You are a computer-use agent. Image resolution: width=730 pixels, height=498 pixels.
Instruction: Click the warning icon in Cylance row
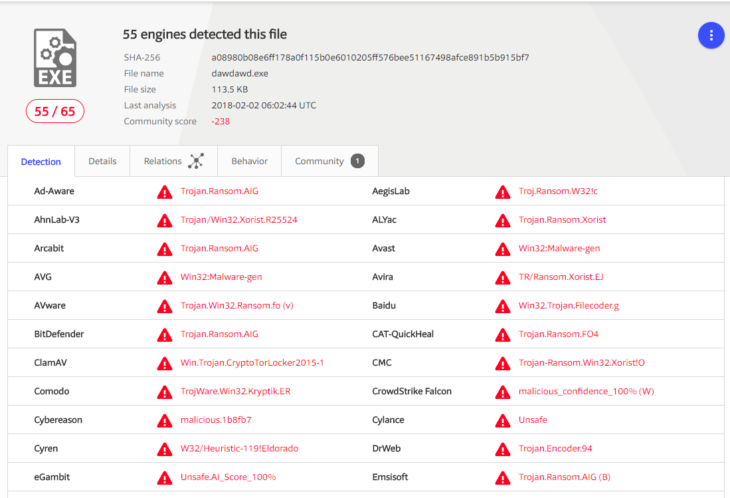point(502,420)
